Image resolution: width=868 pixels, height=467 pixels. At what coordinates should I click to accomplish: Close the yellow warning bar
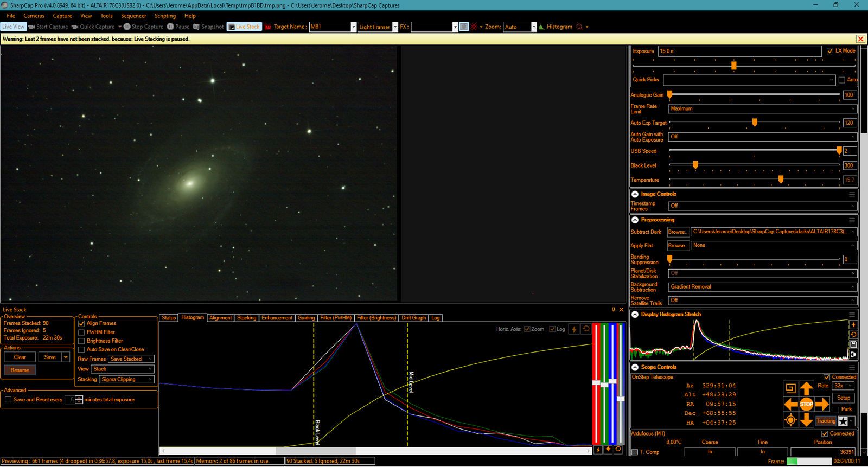click(860, 39)
